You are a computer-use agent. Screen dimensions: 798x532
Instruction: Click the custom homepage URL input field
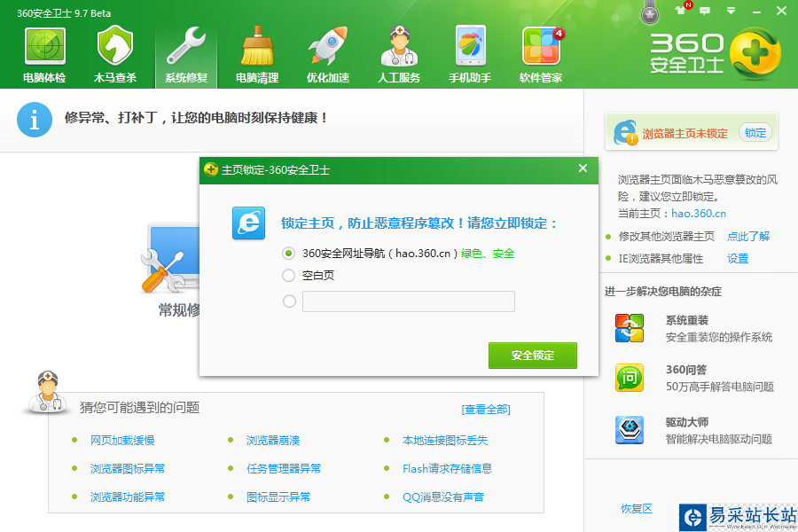(x=409, y=301)
